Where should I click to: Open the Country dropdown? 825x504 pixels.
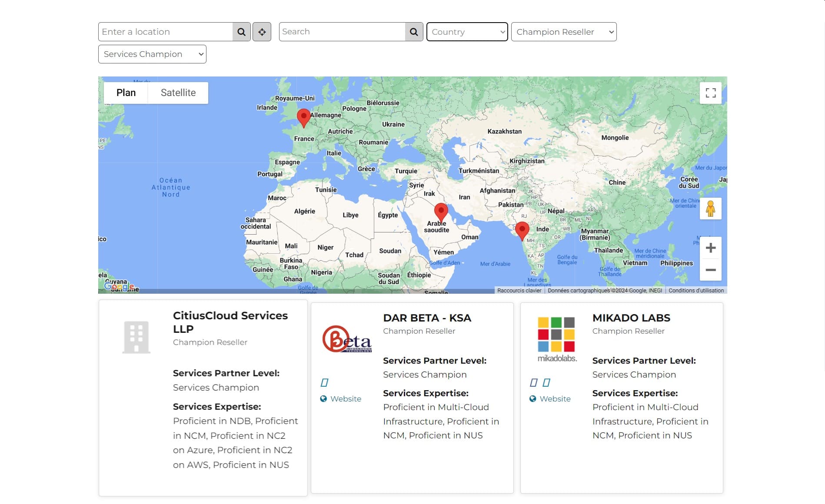point(467,32)
